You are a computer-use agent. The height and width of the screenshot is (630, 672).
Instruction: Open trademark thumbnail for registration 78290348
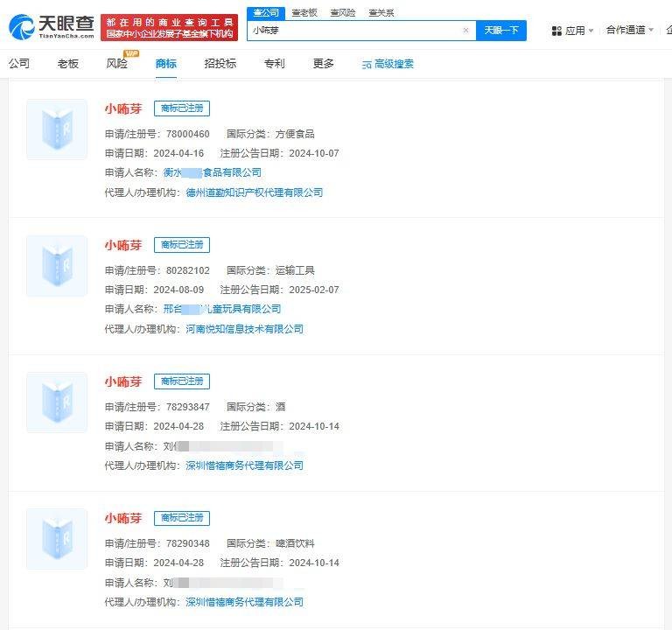click(57, 539)
